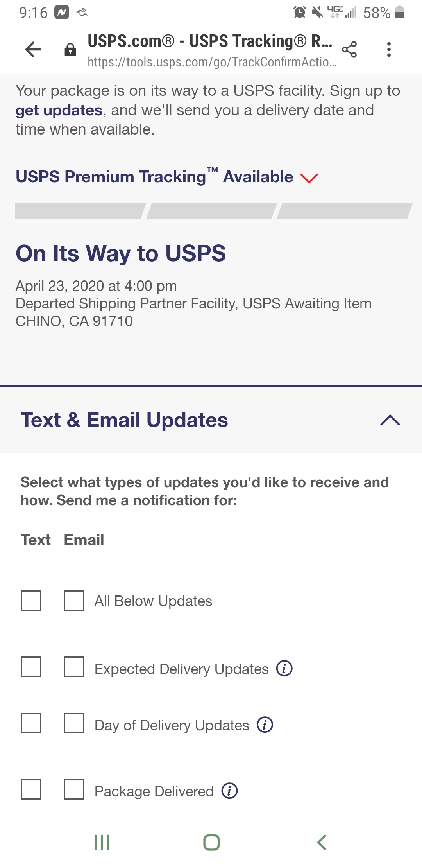422x868 pixels.
Task: Tap the address bar URL
Action: tap(212, 62)
